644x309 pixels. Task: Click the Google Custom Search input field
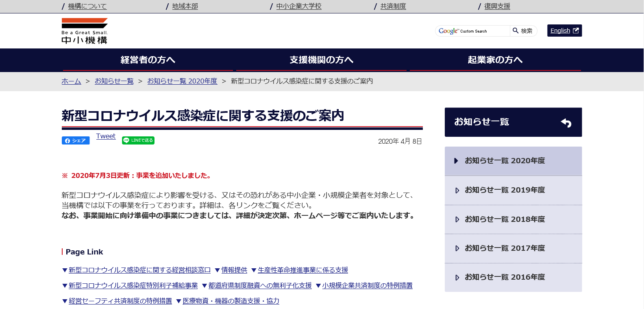[472, 31]
